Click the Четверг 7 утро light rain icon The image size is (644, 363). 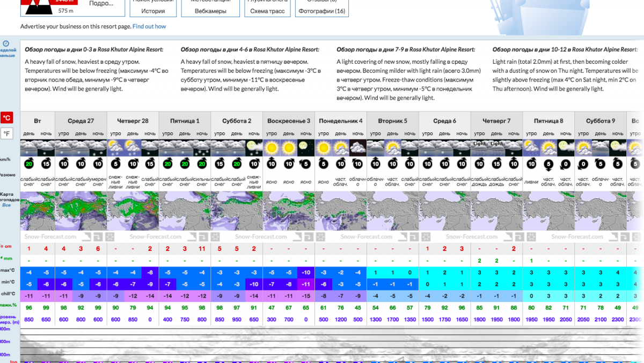[x=479, y=147]
